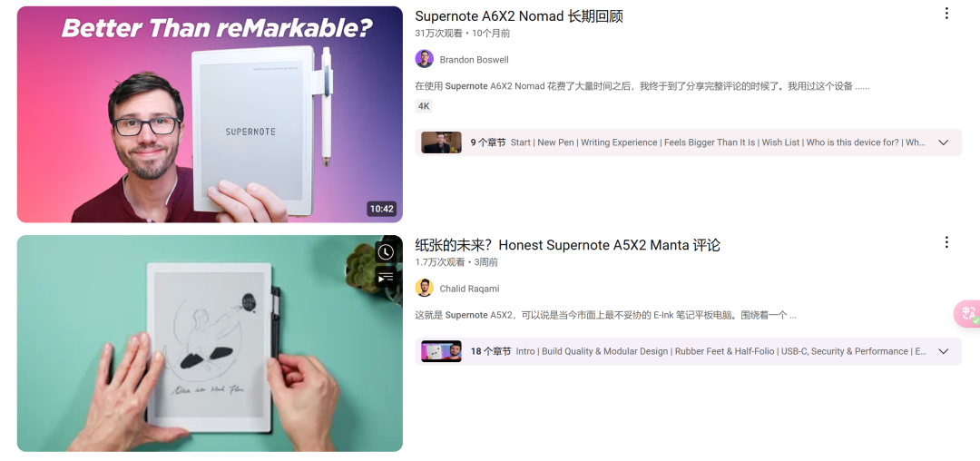
Task: Open the Honest Supernote A5X2 Manta 评论 title
Action: point(567,245)
